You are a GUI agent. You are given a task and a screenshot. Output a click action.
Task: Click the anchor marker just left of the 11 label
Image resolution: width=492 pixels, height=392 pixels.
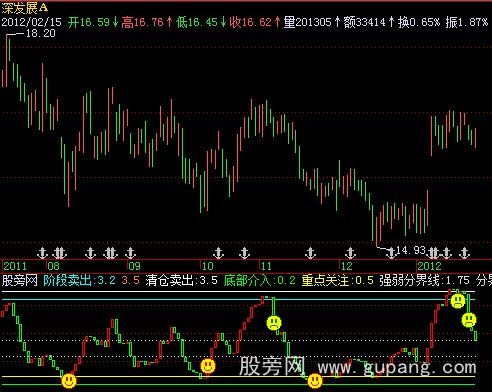point(244,253)
